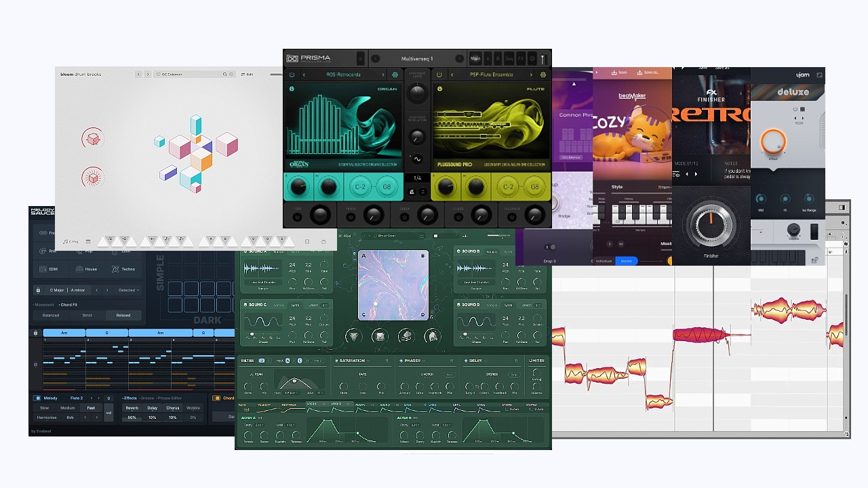Image resolution: width=868 pixels, height=488 pixels.
Task: Toggle lock beside C Major key
Action: tap(38, 290)
